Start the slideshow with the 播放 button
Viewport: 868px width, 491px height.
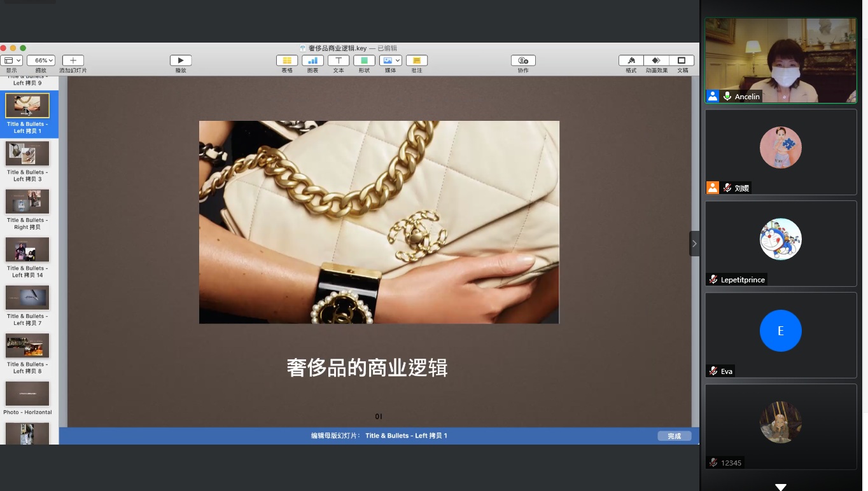[x=181, y=60]
